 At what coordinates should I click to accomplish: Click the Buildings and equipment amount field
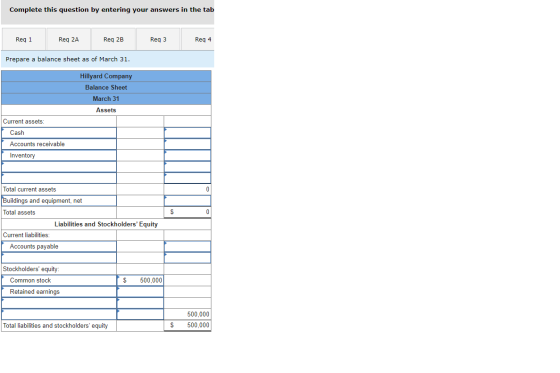[188, 201]
